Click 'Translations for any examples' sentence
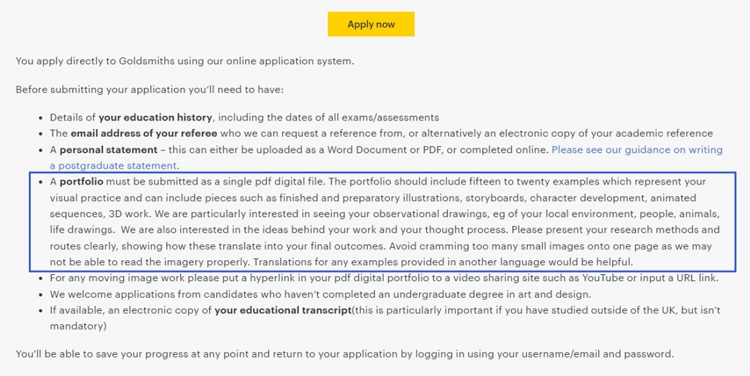The height and width of the screenshot is (376, 750). coord(443,262)
